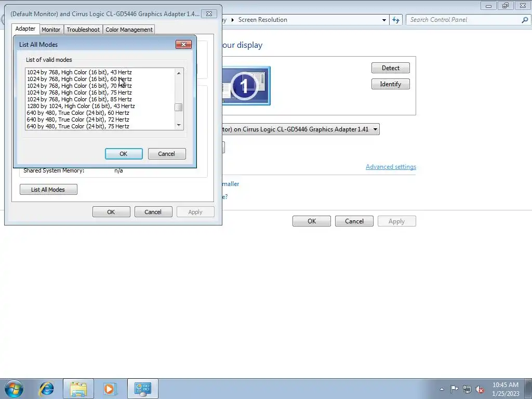Click the muted volume tray icon
Screen dimensions: 532x399
480,389
